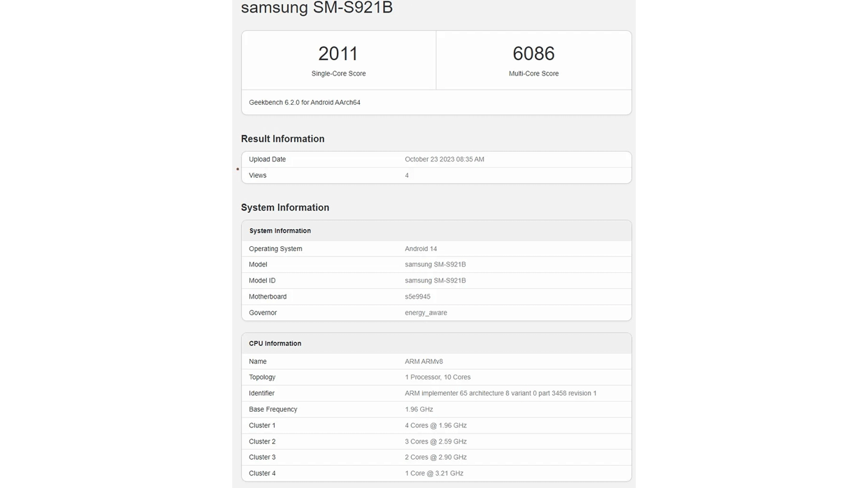Click the Multi-Core Score label
This screenshot has width=868, height=488.
[x=534, y=74]
